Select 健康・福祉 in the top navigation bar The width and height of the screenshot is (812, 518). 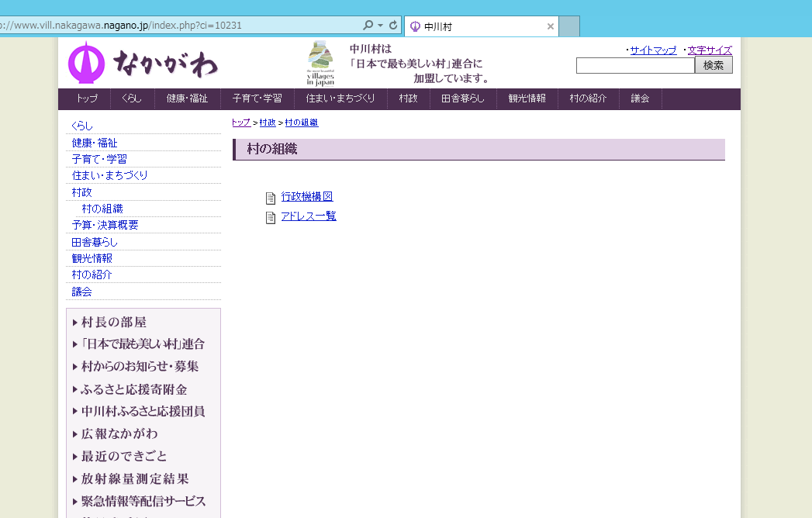click(187, 99)
